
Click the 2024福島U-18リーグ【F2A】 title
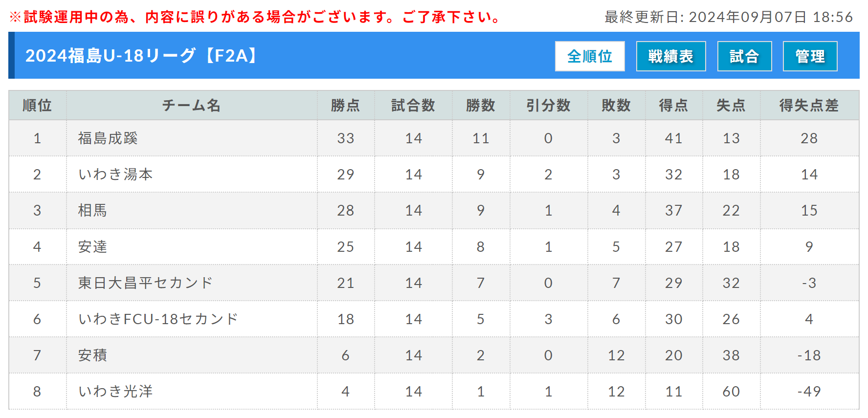tap(142, 56)
